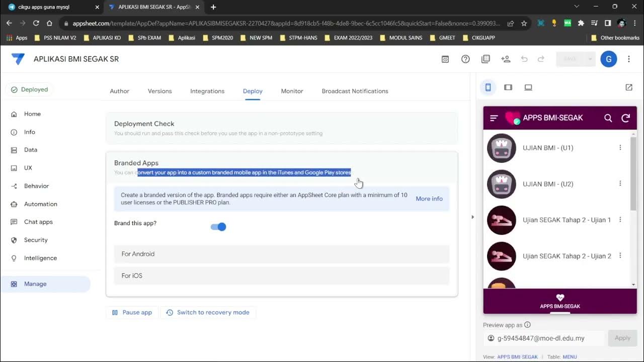Select tablet preview mode
The image size is (644, 362).
coord(508,87)
